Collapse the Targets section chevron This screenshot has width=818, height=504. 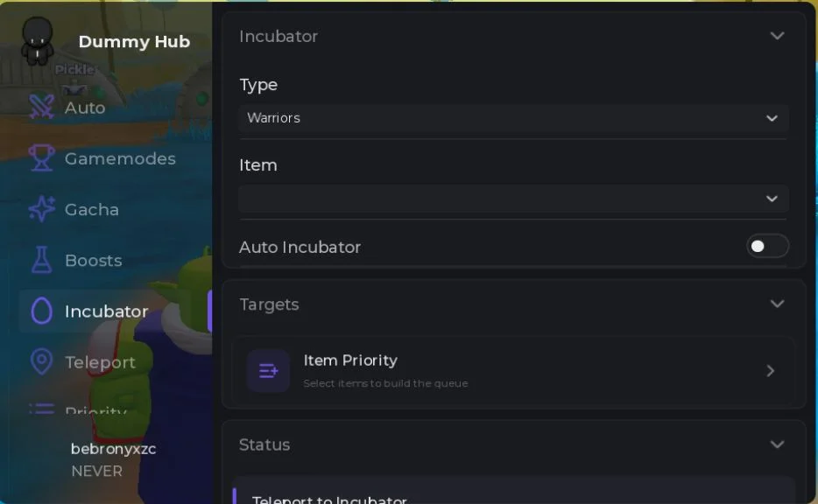pyautogui.click(x=777, y=304)
